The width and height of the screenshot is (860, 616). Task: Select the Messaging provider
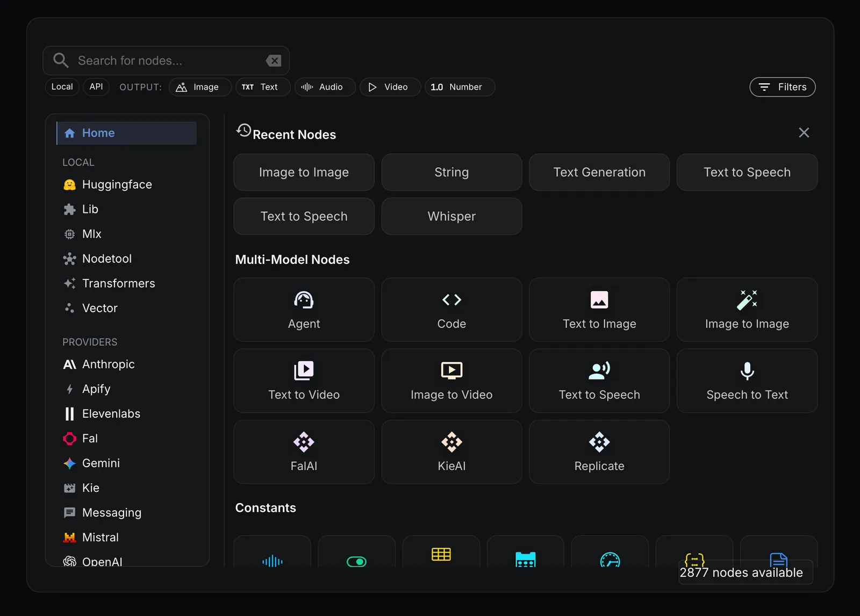click(x=127, y=512)
